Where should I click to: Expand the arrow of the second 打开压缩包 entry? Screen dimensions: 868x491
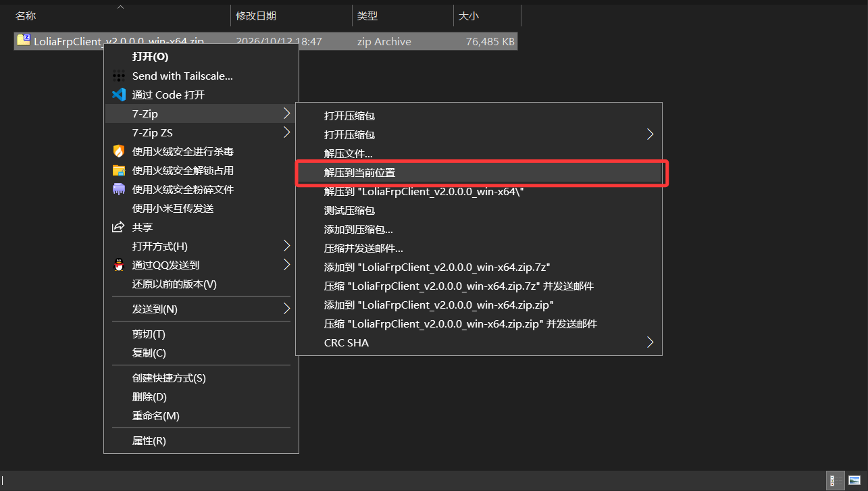point(650,134)
